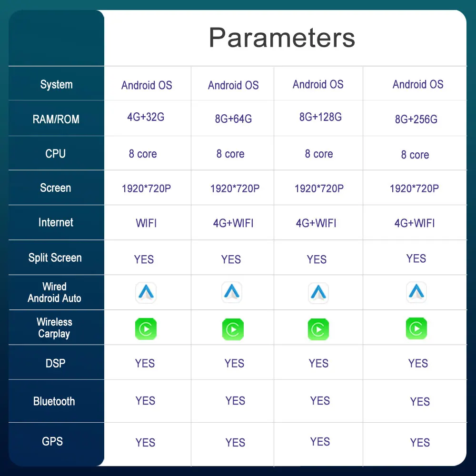Click the Carplay icon for the 8G+256G model

pos(416,329)
